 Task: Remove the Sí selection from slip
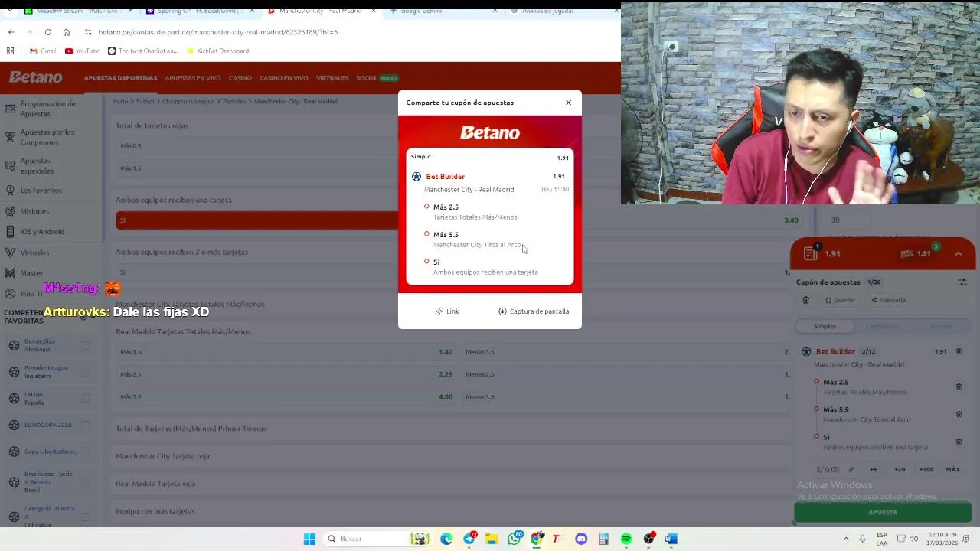(959, 442)
